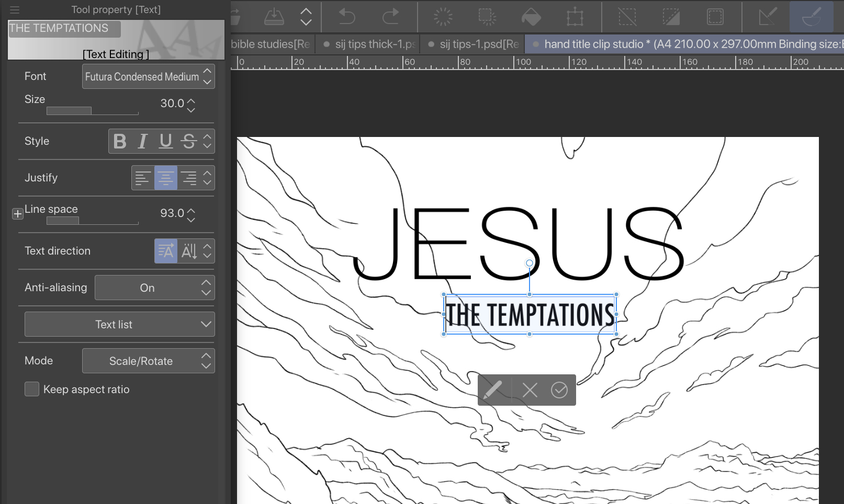
Task: Switch to sij tips thick-1 tab
Action: pyautogui.click(x=369, y=44)
